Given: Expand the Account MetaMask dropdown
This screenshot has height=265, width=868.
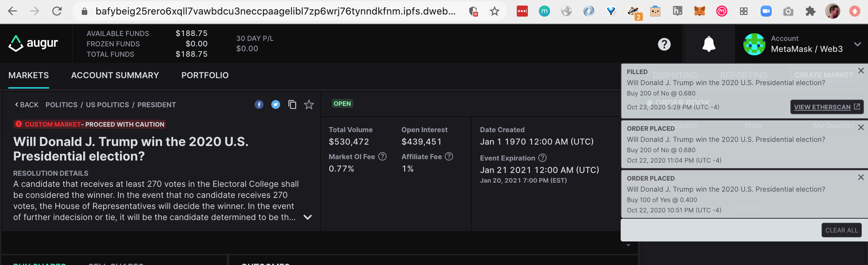Looking at the screenshot, I should pos(858,44).
